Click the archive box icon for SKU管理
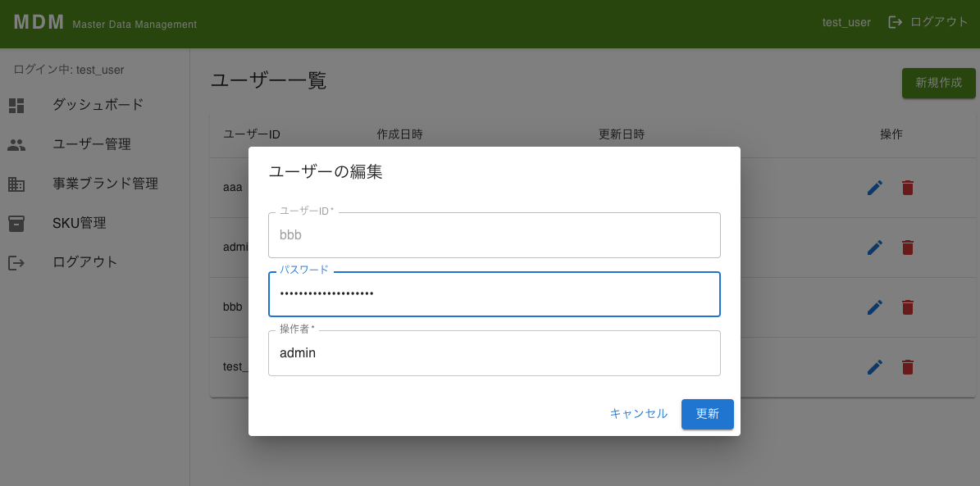 pos(16,224)
